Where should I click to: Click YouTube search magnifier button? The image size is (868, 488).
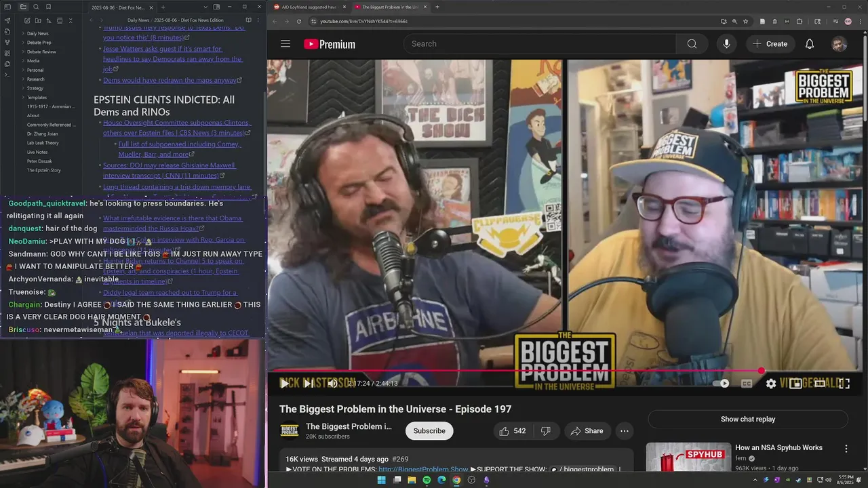(x=692, y=43)
